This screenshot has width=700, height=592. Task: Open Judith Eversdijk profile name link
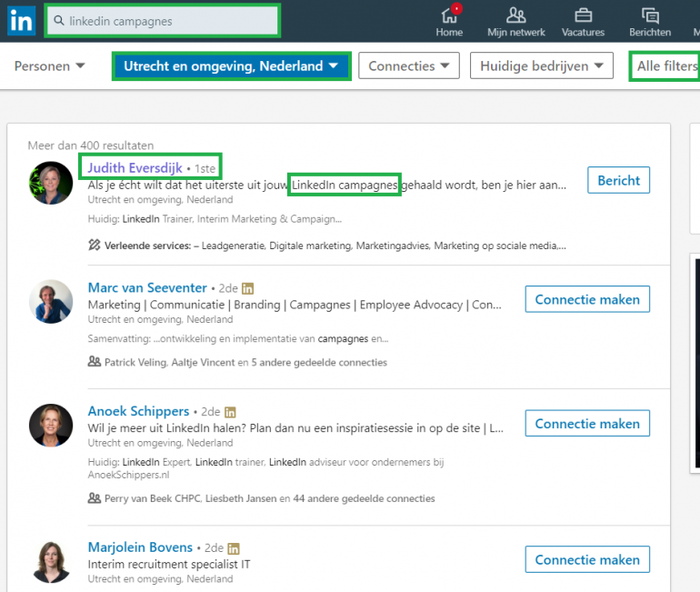(135, 168)
